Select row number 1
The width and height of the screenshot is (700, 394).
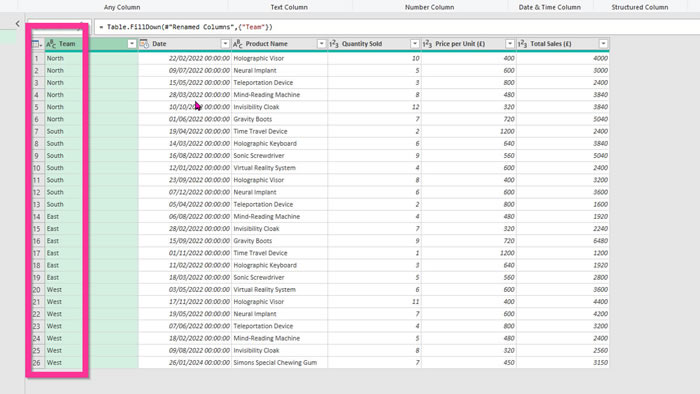coord(37,58)
